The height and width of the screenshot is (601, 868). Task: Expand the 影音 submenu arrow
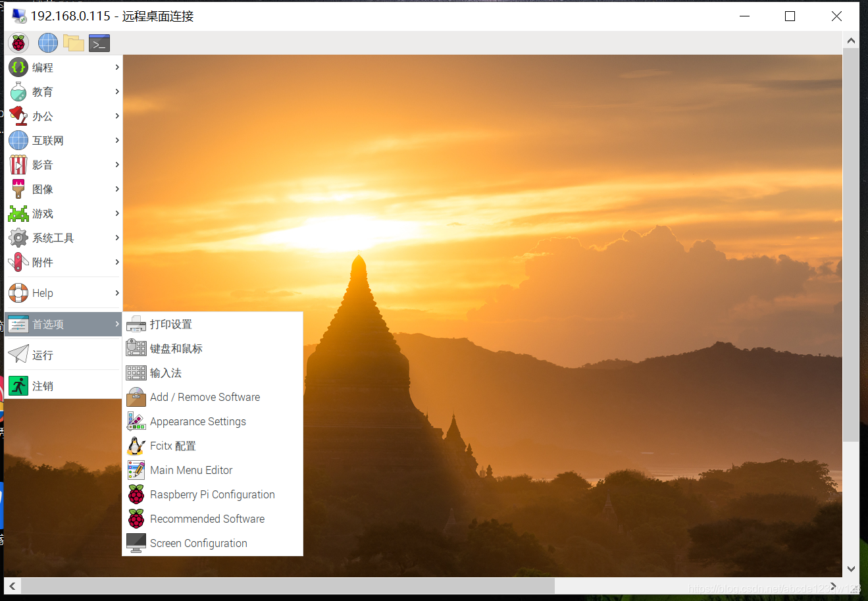117,165
